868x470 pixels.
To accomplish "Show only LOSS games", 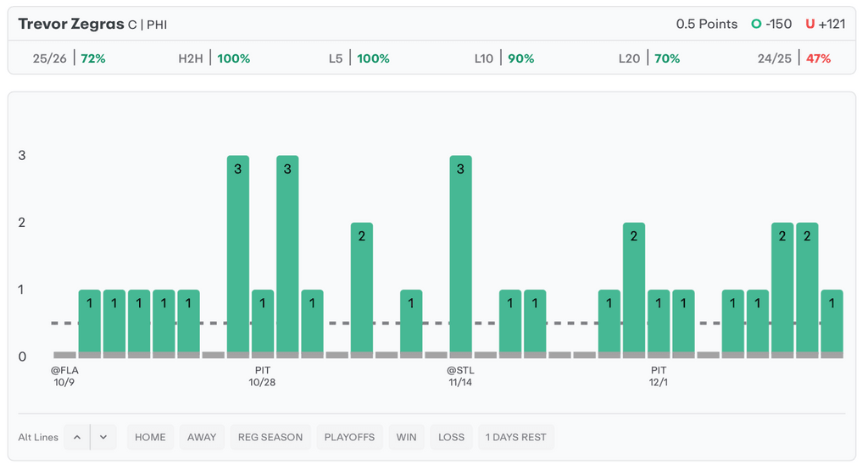I will coord(451,437).
